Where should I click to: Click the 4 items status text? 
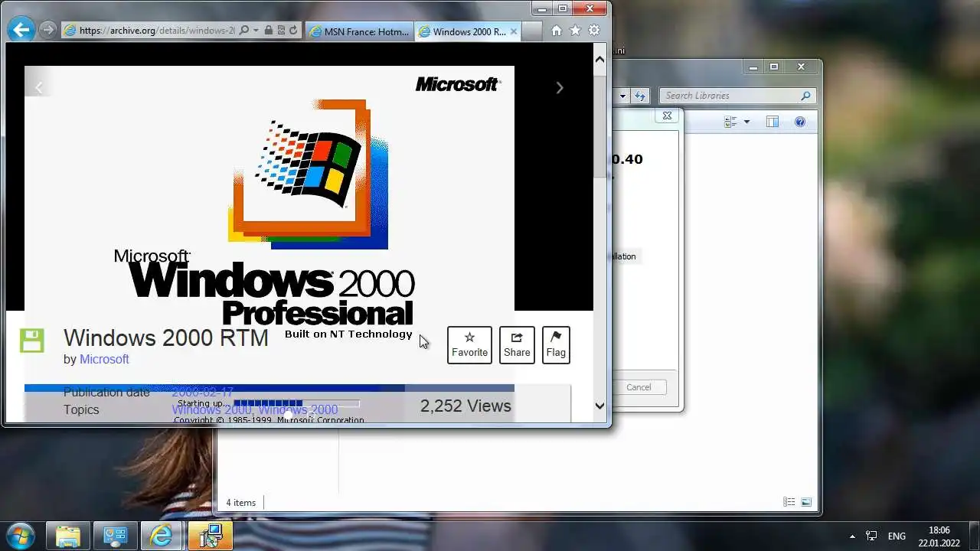[240, 503]
